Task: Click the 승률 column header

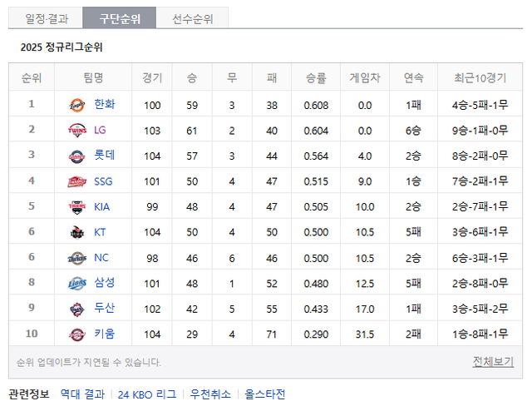Action: (x=316, y=78)
